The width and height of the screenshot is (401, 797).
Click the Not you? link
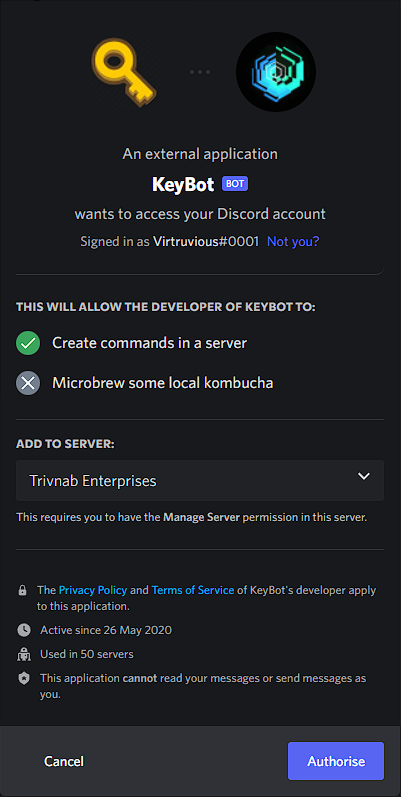pyautogui.click(x=293, y=241)
